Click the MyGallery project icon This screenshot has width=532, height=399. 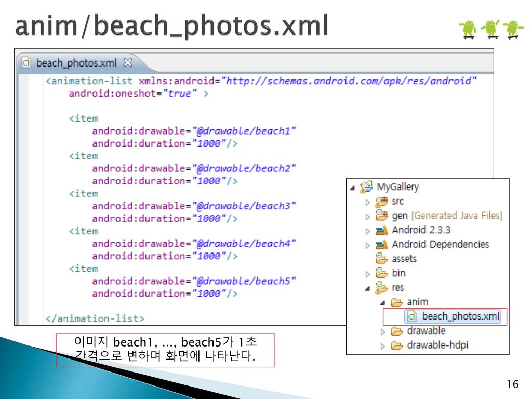[x=367, y=187]
